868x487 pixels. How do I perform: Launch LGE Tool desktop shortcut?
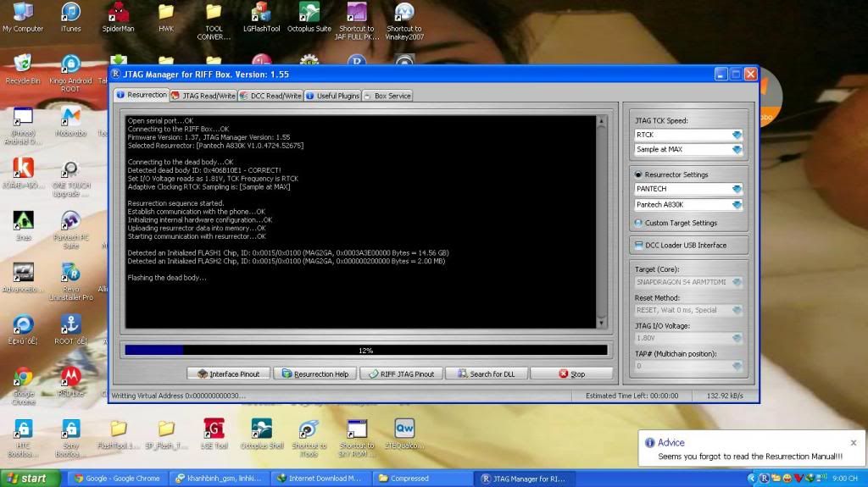[x=214, y=434]
